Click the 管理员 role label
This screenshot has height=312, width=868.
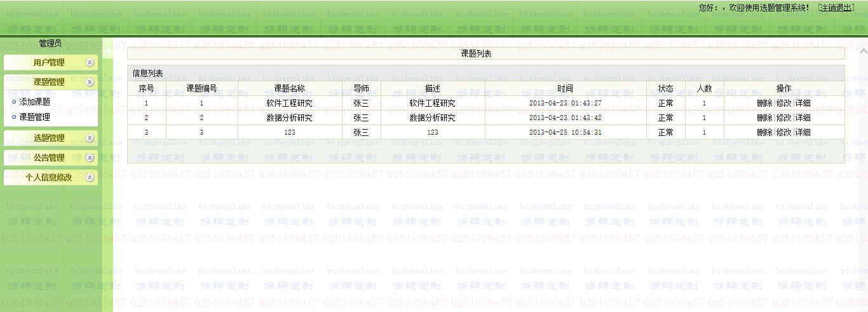point(51,43)
